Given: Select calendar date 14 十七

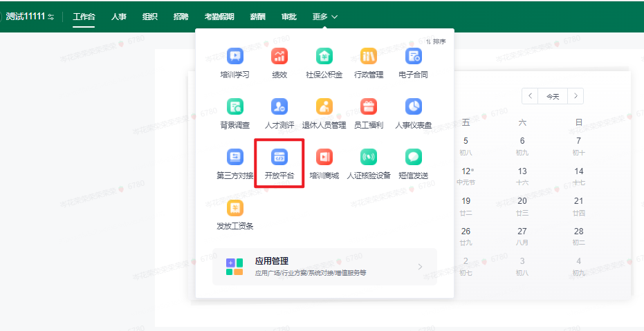Looking at the screenshot, I should 579,176.
